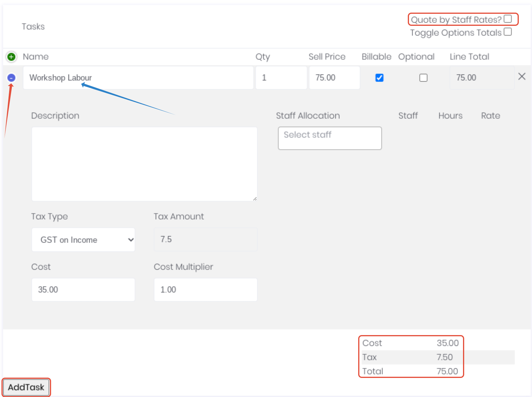Open the Select staff dropdown under Staff Allocation
This screenshot has height=397, width=532.
pos(329,138)
